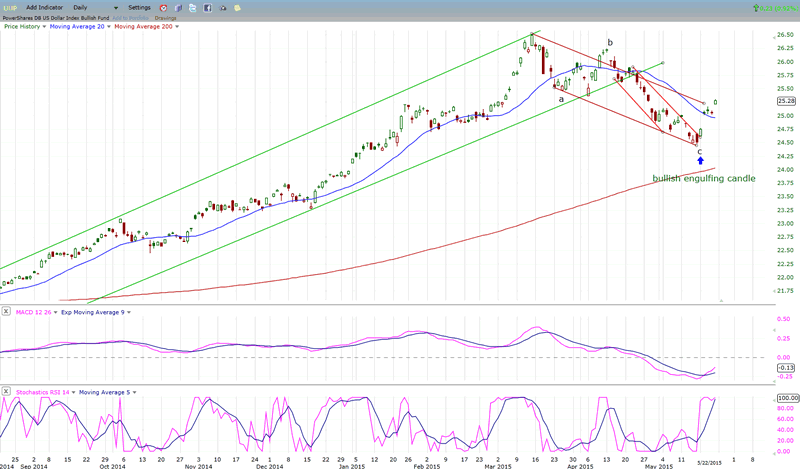Close the Stochastics RSI panel
800x469 pixels.
6,391
